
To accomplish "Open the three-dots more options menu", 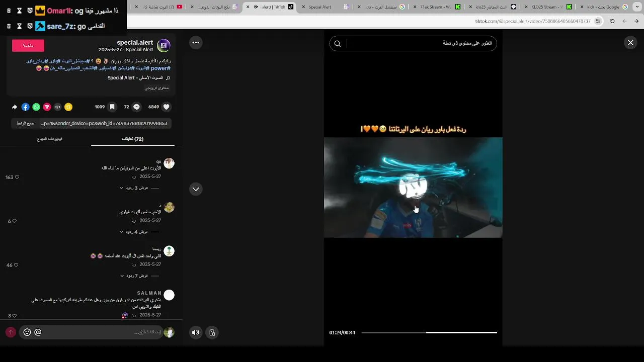I will 196,43.
